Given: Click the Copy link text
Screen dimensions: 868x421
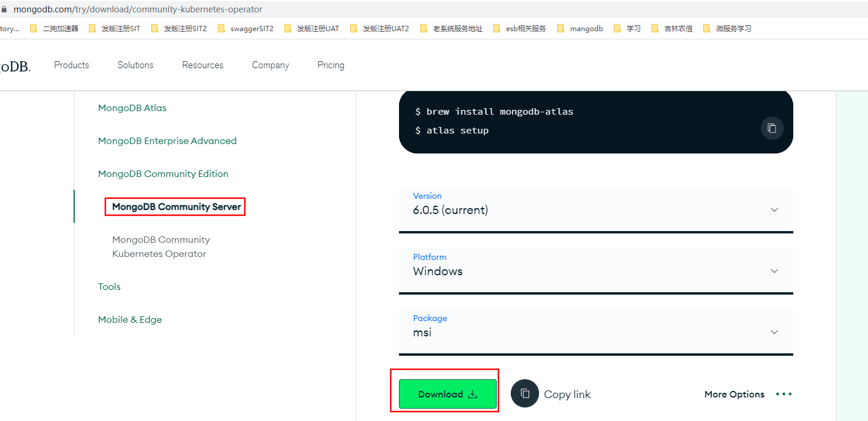Looking at the screenshot, I should (x=567, y=395).
